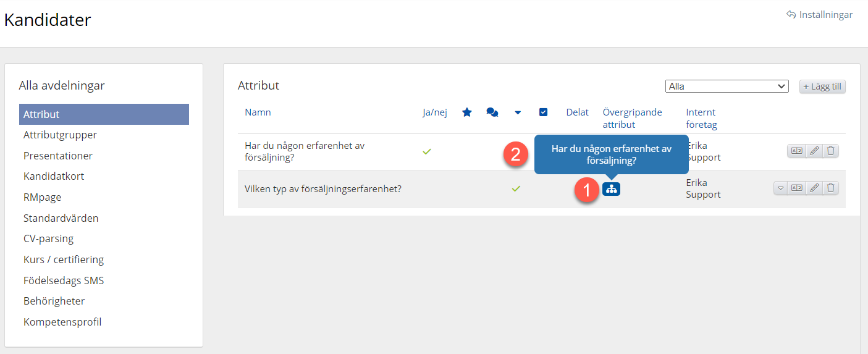Click the star column header icon
868x354 pixels.
(x=467, y=112)
